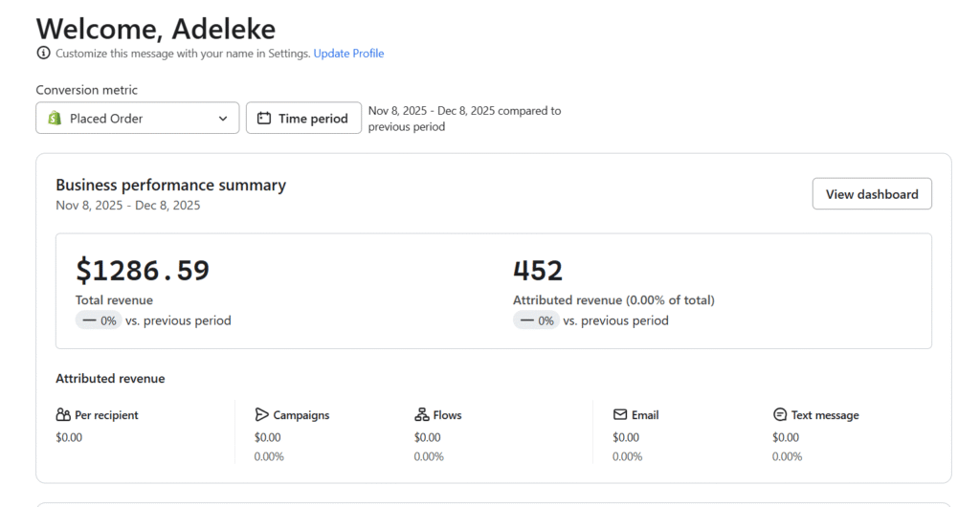Viewport: 980px width, 507px height.
Task: Open the Time period selector
Action: (x=303, y=119)
